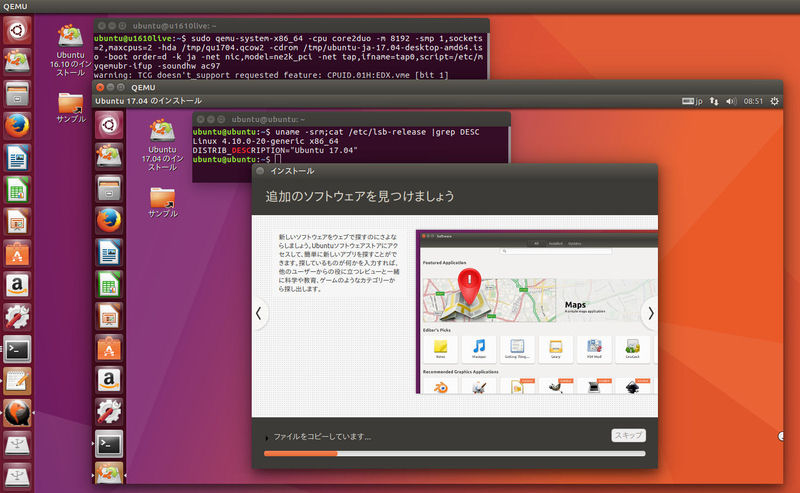Image resolution: width=800 pixels, height=493 pixels.
Task: Click the Maps screenshot in installer slideshow
Action: click(537, 312)
